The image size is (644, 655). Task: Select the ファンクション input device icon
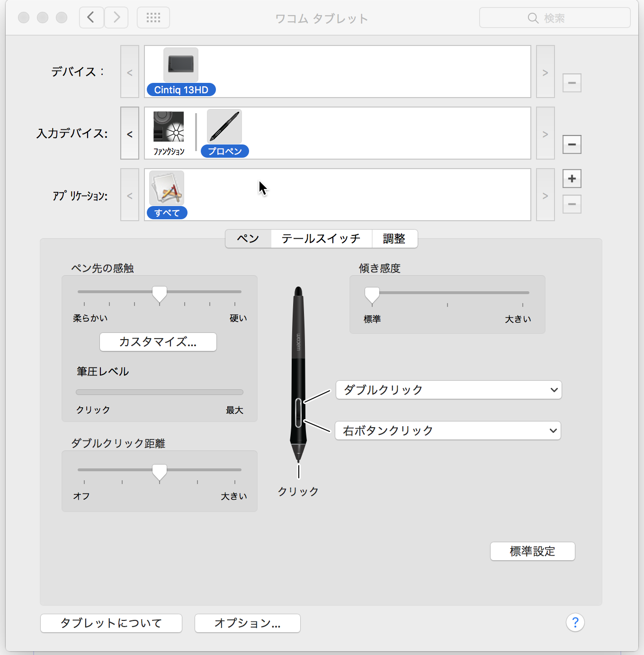(x=169, y=127)
